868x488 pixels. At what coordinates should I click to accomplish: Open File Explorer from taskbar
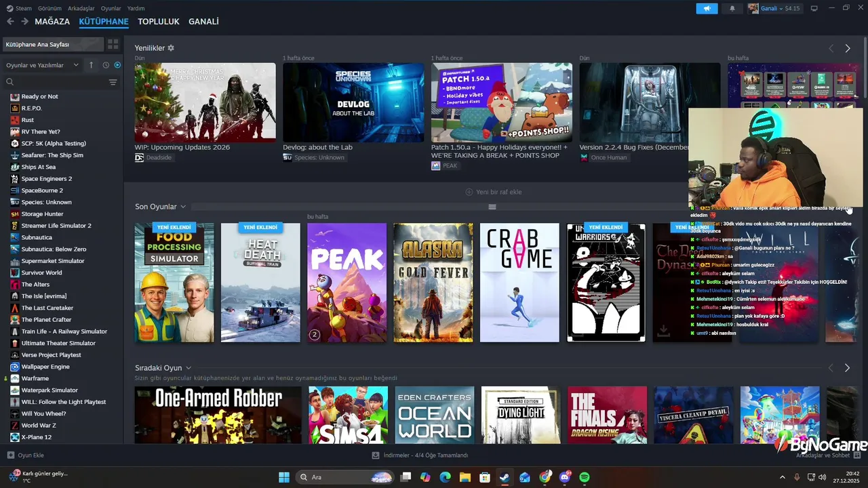tap(465, 477)
